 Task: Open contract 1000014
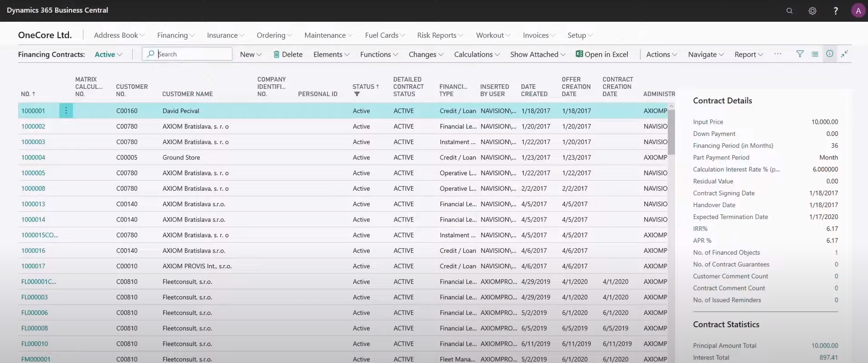33,219
